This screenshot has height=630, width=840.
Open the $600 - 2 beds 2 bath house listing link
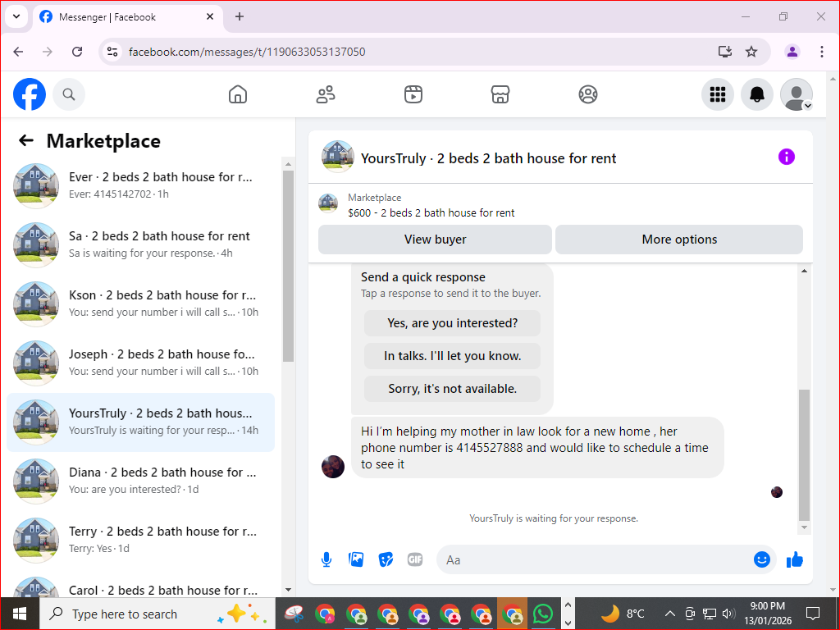431,212
